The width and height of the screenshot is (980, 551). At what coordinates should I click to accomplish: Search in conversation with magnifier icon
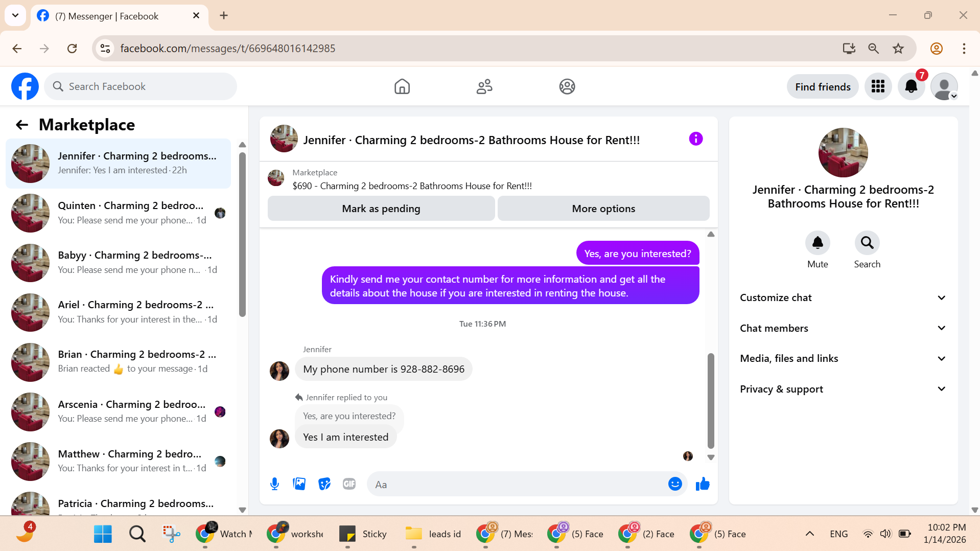[867, 242]
